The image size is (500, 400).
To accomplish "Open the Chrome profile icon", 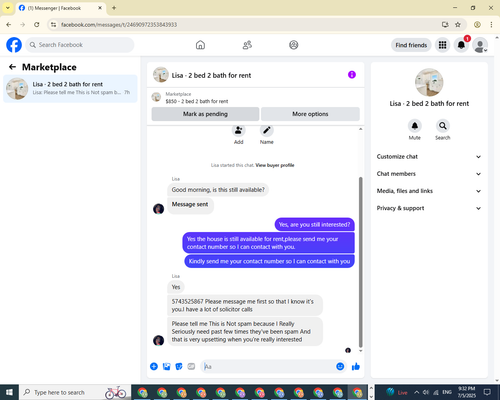I will click(x=477, y=24).
